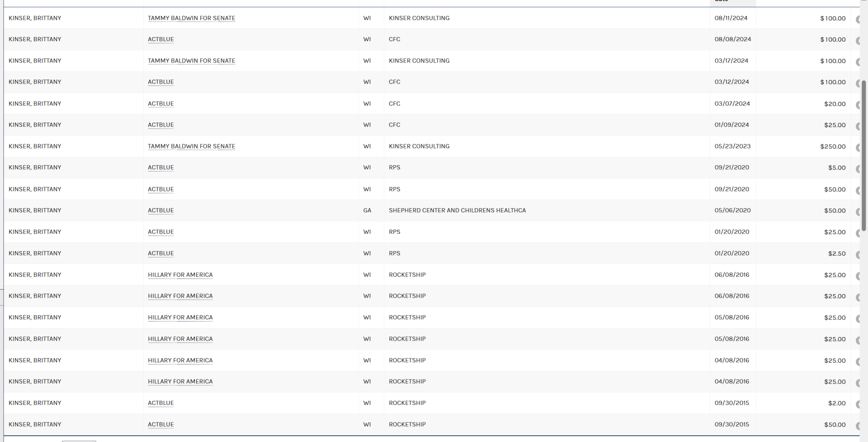Viewport: 868px width, 442px height.
Task: Click Kinser Consulting employer in 03/17/2024 row
Action: [419, 61]
